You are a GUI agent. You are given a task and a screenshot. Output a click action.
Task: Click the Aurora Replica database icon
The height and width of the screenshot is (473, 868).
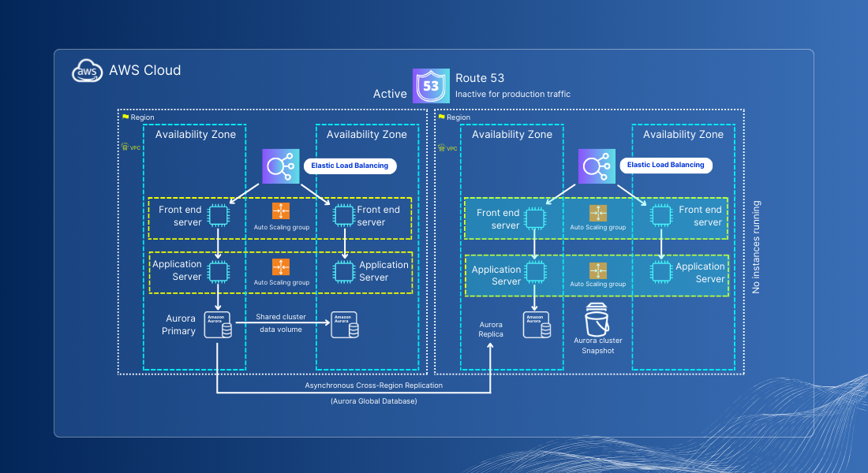pyautogui.click(x=537, y=325)
